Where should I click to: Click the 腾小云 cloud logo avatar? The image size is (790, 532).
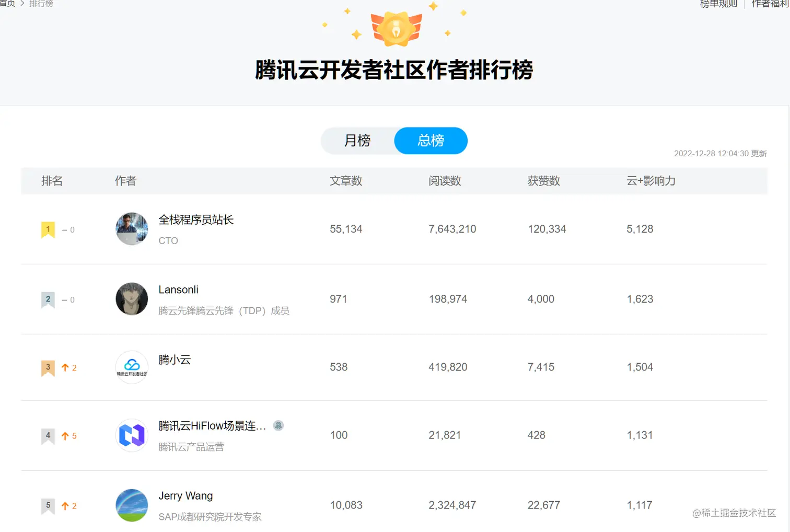(132, 367)
